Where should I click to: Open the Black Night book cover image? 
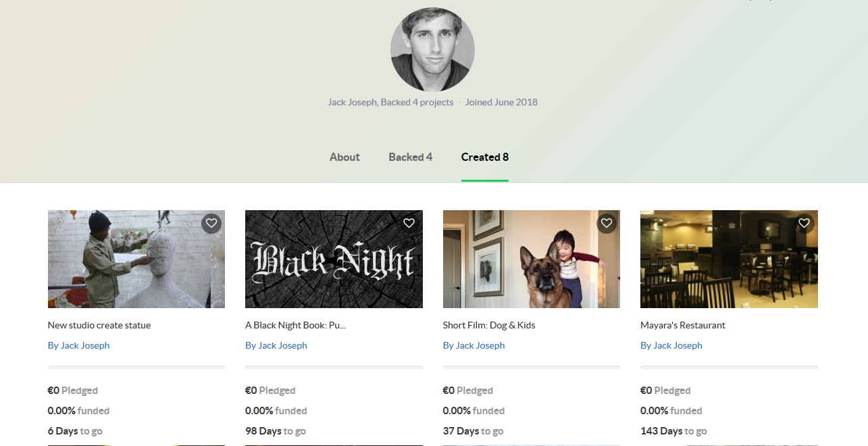(334, 259)
